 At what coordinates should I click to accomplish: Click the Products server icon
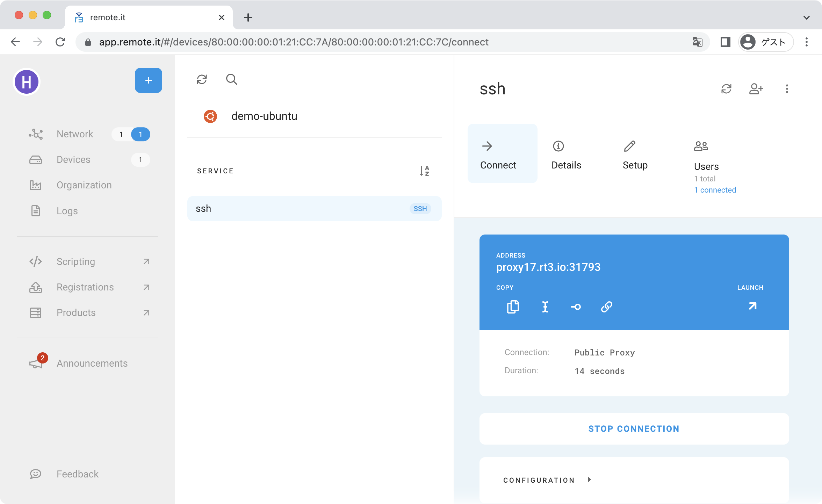(36, 312)
